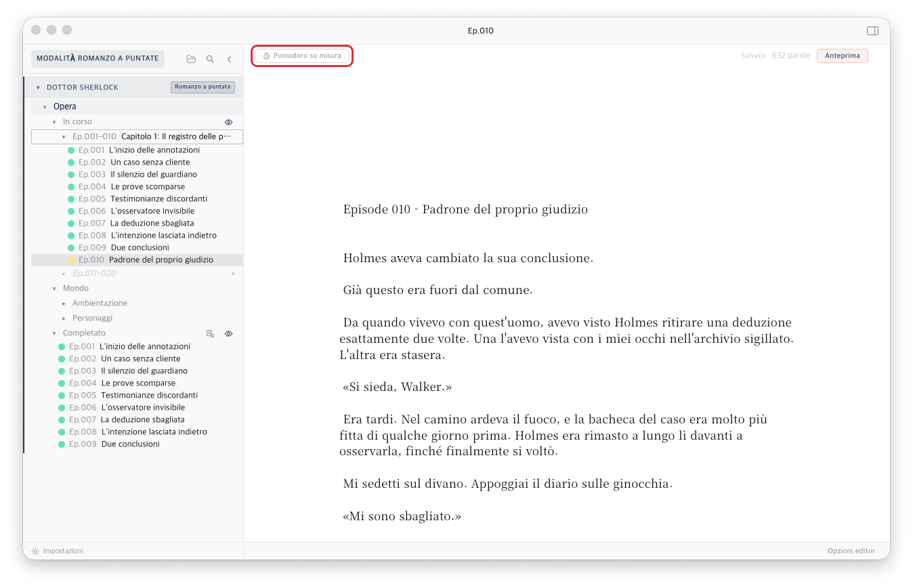
Task: Expand the Personaggi folder
Action: pyautogui.click(x=64, y=318)
